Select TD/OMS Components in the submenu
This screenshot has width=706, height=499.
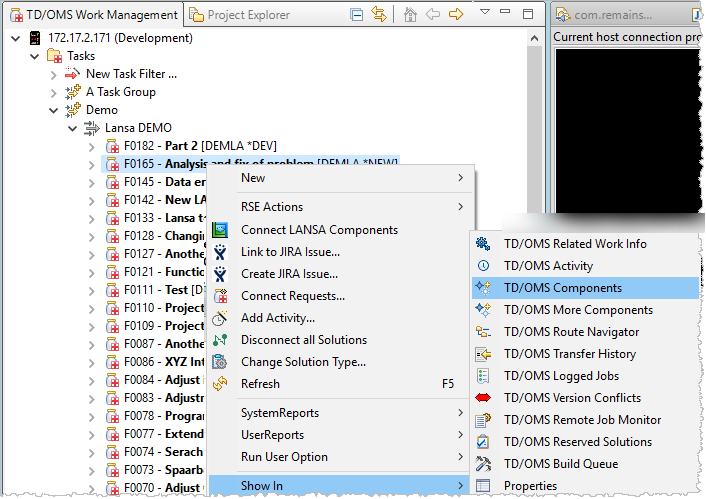[562, 288]
